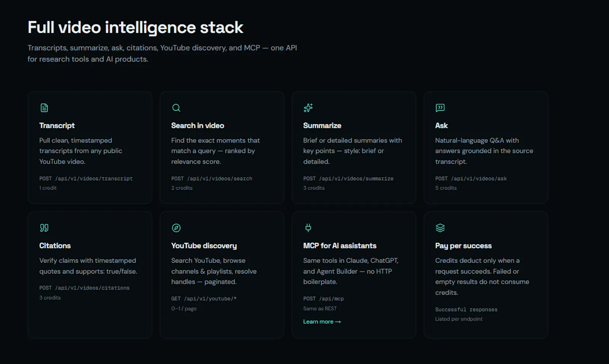The image size is (609, 364).
Task: Click the Ask chat-quote icon
Action: point(440,108)
